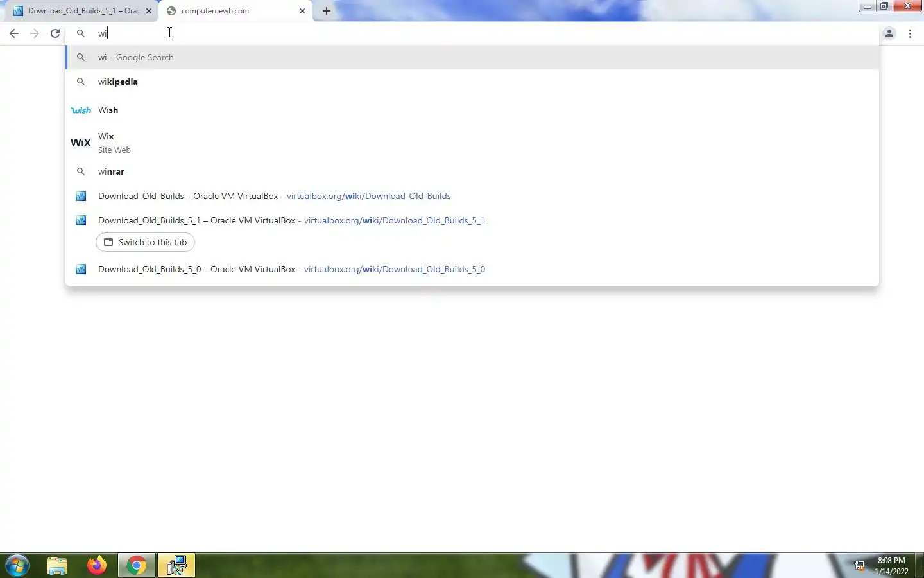Choose the 'wi - Google Search' suggestion
Screen dimensions: 924x578
(x=472, y=57)
